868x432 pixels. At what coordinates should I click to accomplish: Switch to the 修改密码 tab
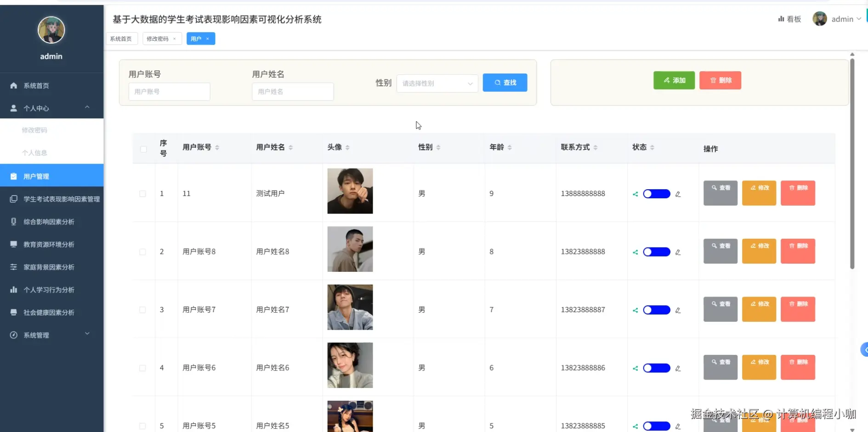[159, 39]
